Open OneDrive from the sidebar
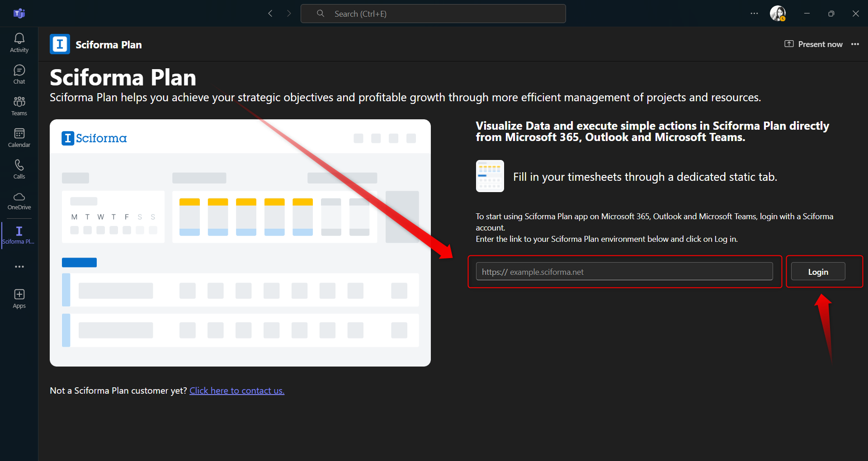The width and height of the screenshot is (868, 461). 19,201
